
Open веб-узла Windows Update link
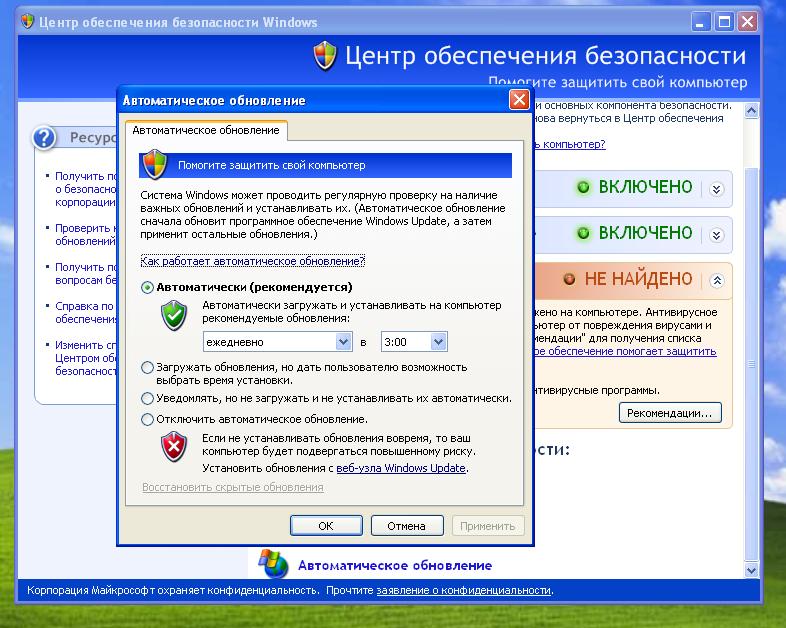(x=401, y=468)
